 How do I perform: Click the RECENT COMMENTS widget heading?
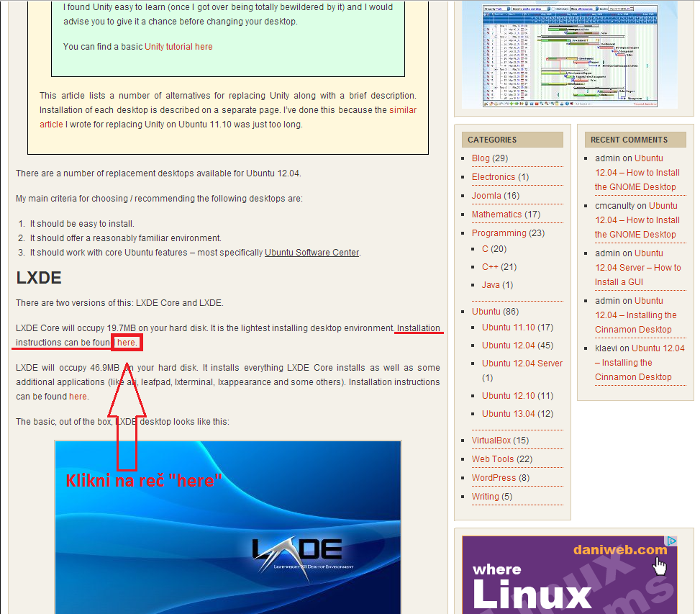(x=635, y=140)
